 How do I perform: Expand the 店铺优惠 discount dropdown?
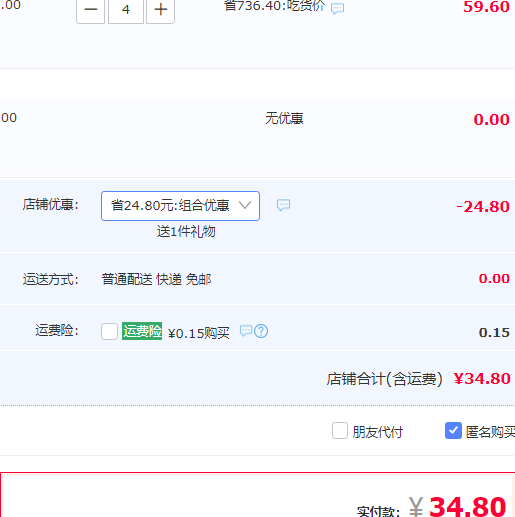pos(180,206)
